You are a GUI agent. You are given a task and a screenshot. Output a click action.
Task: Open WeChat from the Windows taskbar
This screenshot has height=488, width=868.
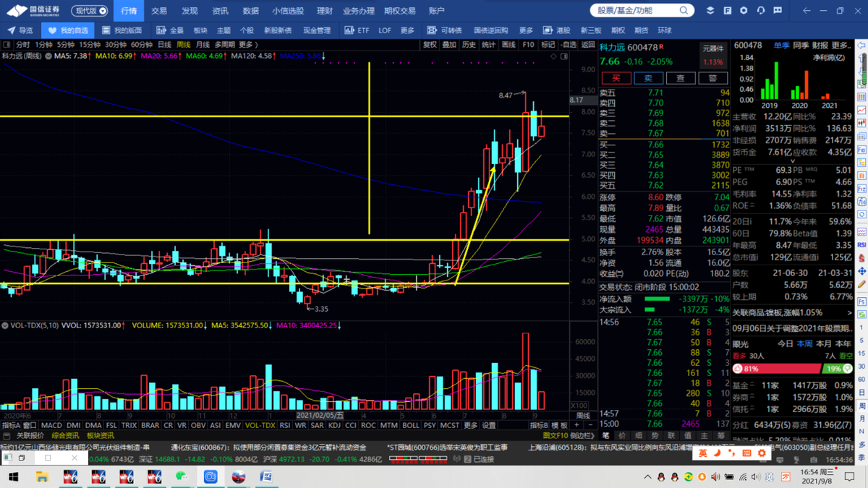pos(182,477)
